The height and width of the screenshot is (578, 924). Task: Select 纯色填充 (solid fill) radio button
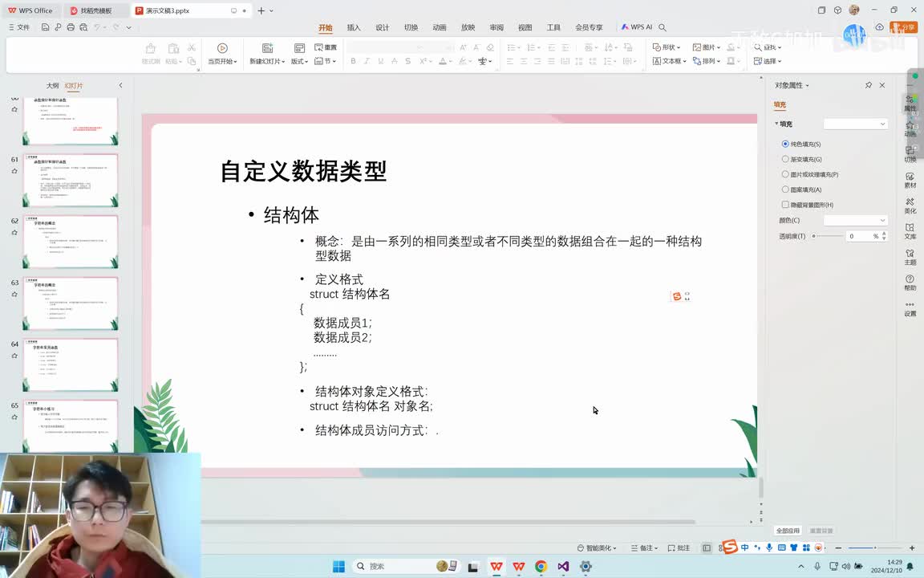pyautogui.click(x=785, y=144)
